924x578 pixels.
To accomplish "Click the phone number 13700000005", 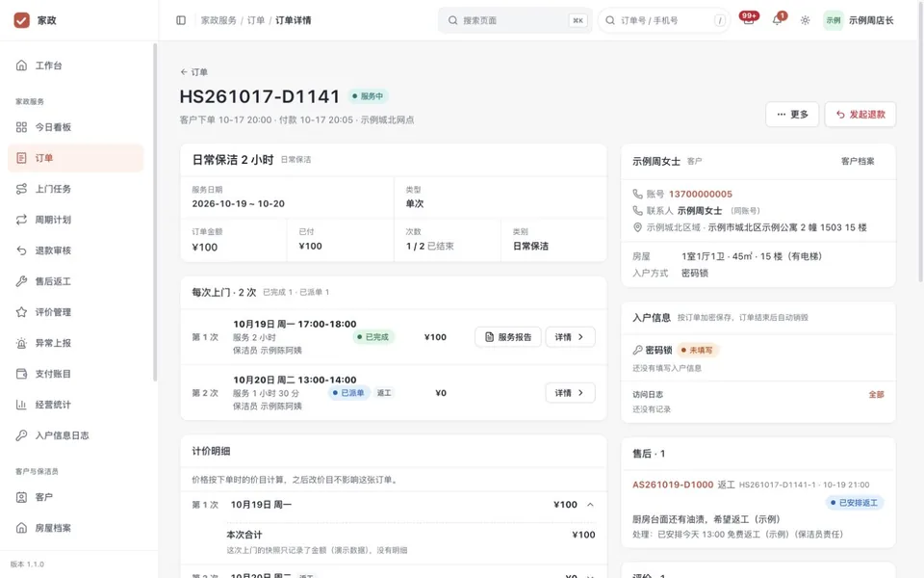I will 701,194.
